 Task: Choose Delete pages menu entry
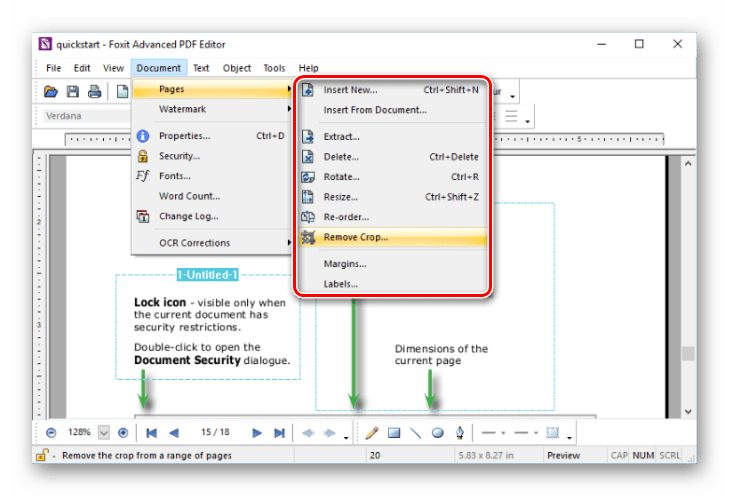392,157
